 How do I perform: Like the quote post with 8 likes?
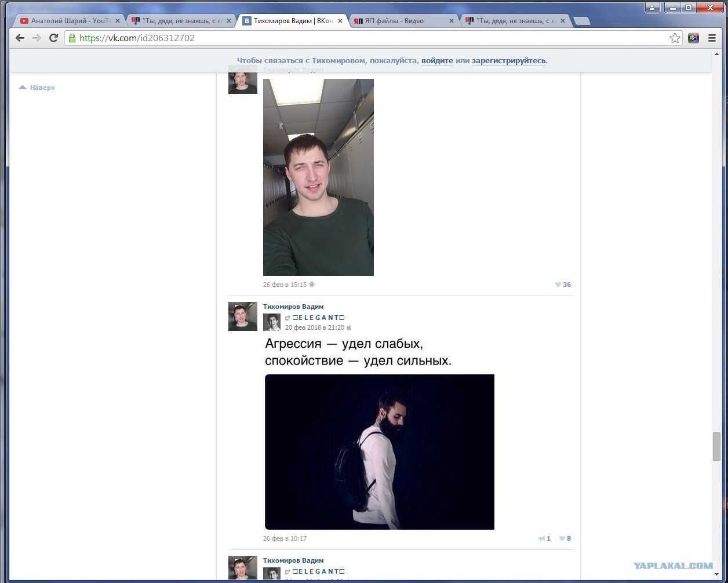[x=565, y=538]
